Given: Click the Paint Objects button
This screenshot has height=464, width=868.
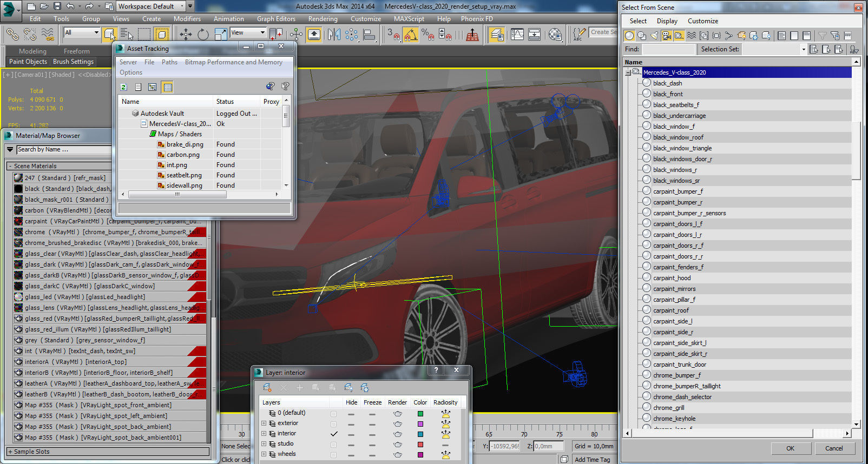Looking at the screenshot, I should click(28, 62).
